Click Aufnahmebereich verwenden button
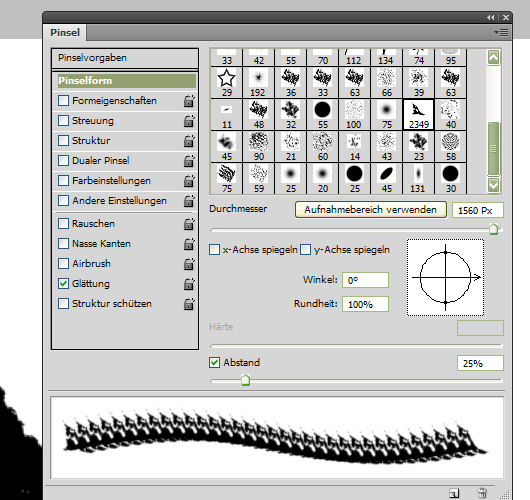The width and height of the screenshot is (530, 500). (371, 210)
